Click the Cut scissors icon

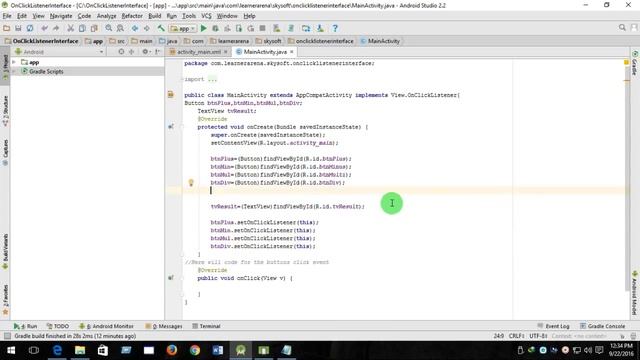[71, 28]
